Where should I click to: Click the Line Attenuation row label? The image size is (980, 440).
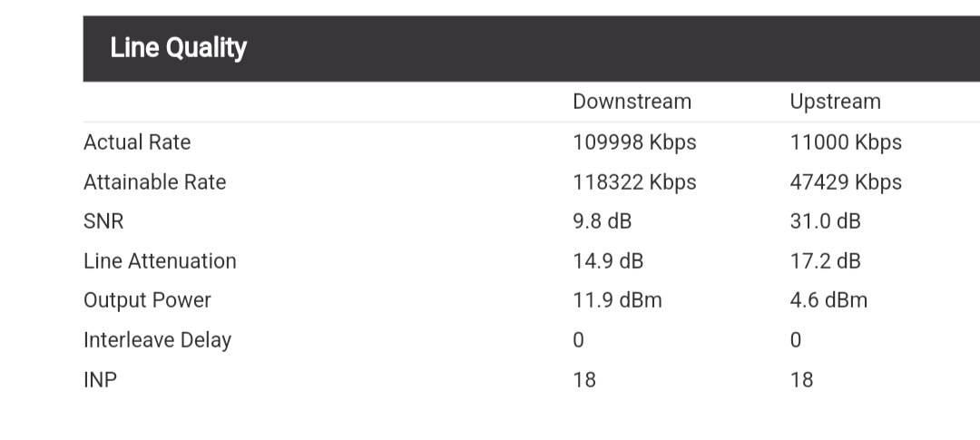point(160,261)
